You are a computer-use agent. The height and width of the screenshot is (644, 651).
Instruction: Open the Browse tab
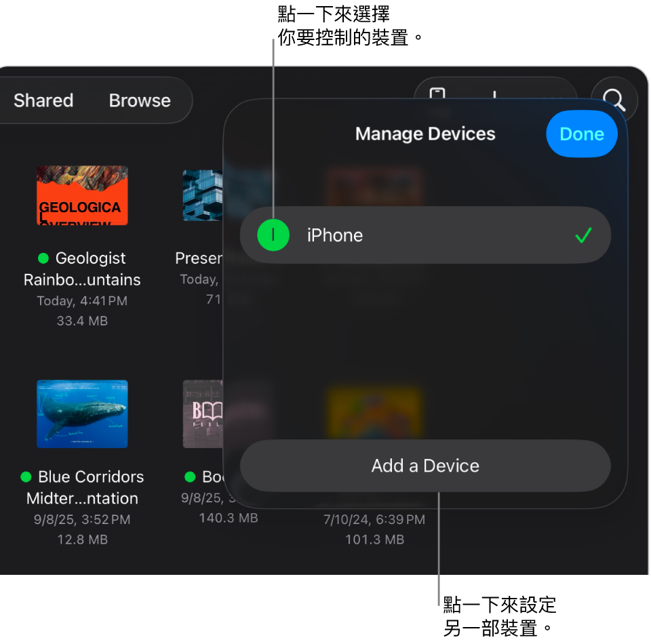click(x=140, y=100)
